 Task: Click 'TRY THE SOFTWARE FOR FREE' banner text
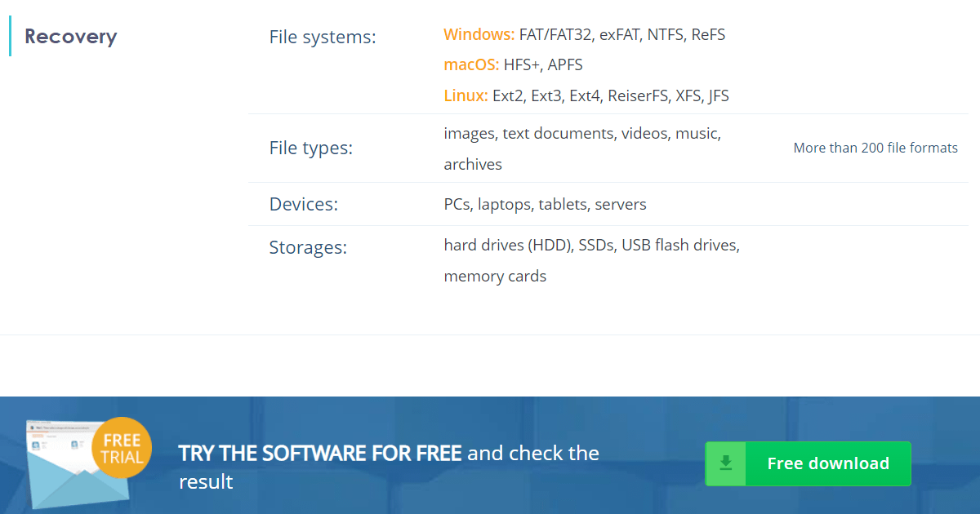pyautogui.click(x=320, y=453)
